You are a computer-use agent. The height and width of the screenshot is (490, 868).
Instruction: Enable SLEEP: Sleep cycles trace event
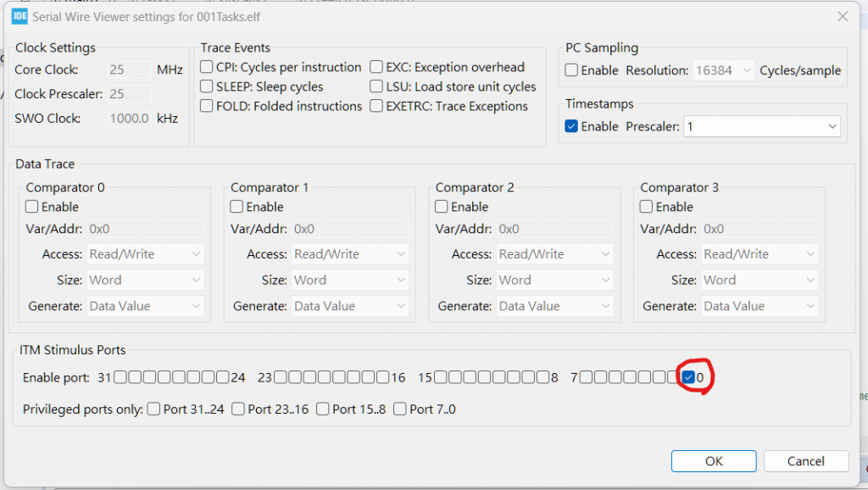click(207, 86)
